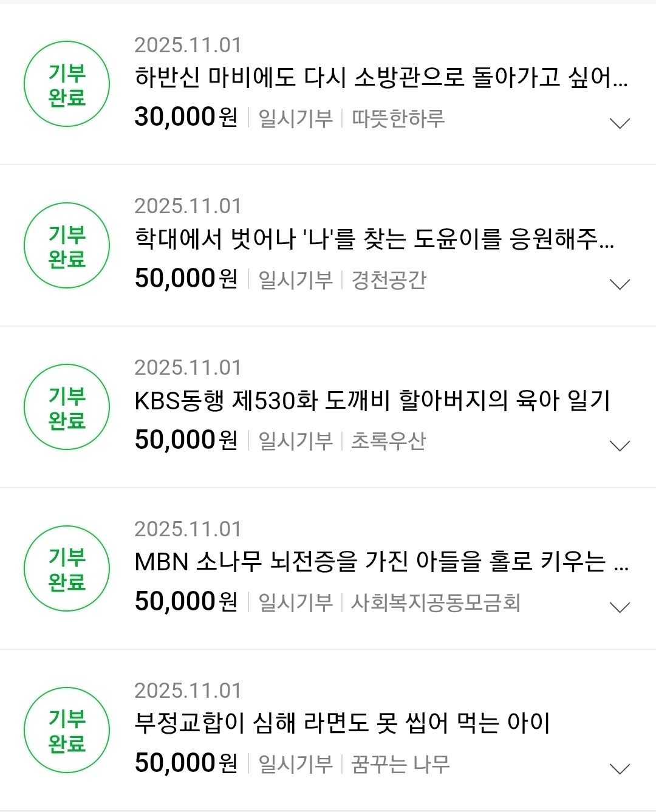Click the 기부완료 badge for MBN 소나무 donation
Viewport: 656px width, 812px height.
coord(67,569)
